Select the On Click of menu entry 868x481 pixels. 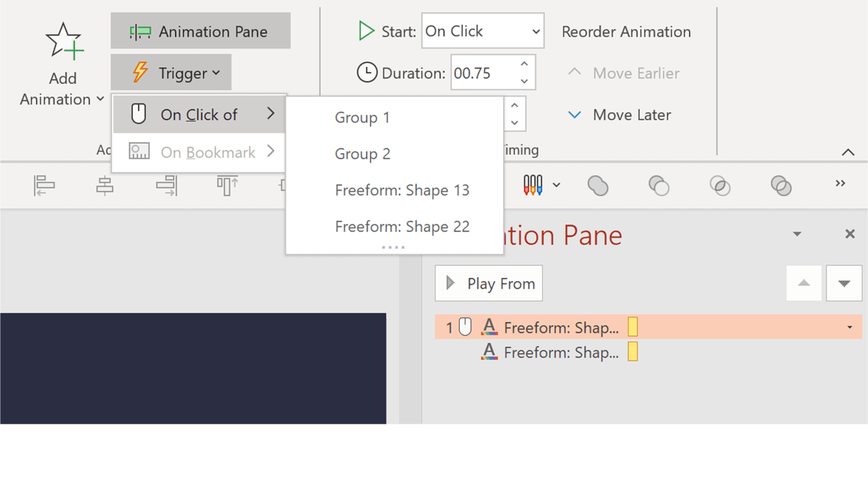coord(199,114)
